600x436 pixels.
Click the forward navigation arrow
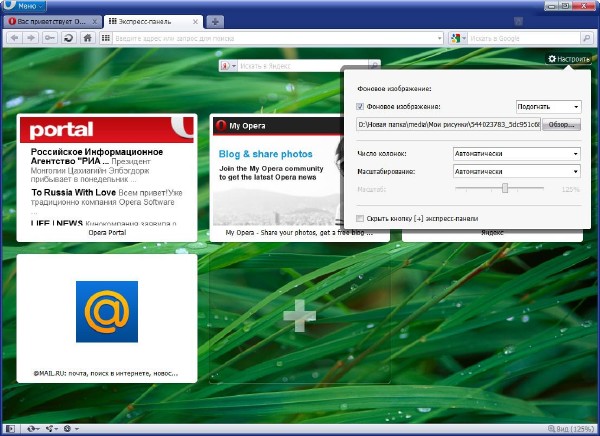pyautogui.click(x=32, y=38)
